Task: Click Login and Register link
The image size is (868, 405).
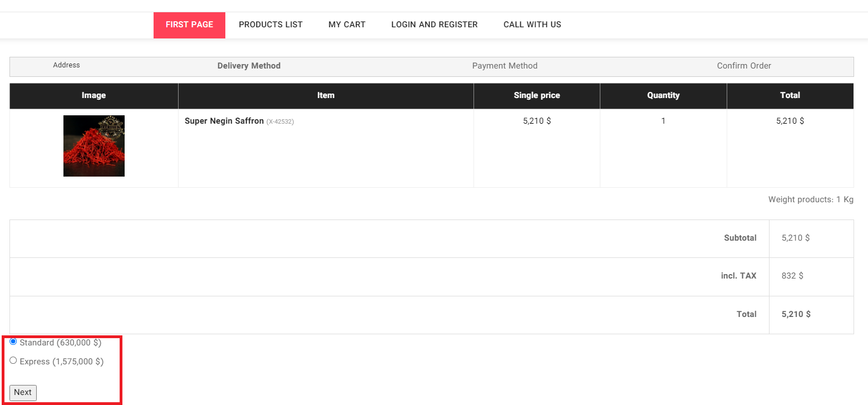Action: coord(434,25)
